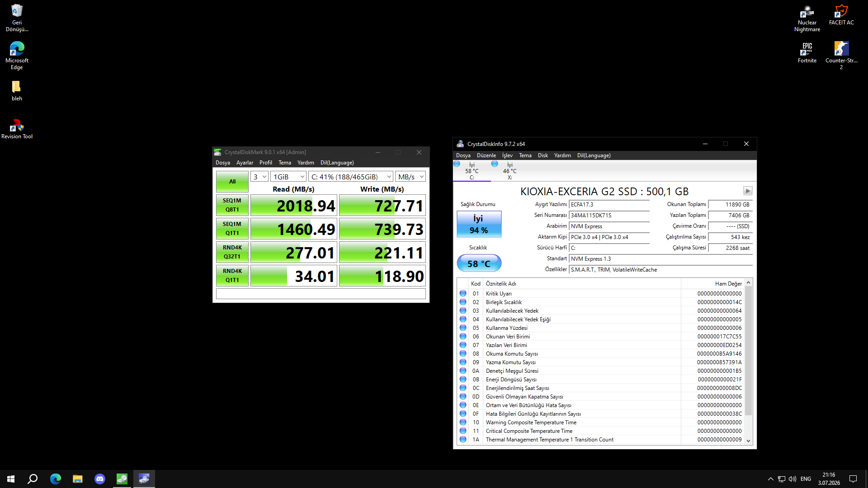Screen dimensions: 868x488
Task: Open taskbar Search
Action: [33, 479]
